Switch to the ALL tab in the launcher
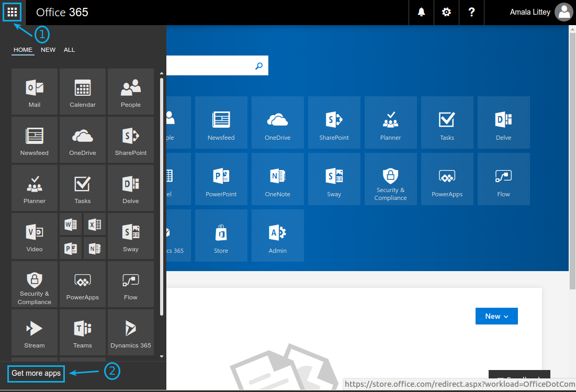The height and width of the screenshot is (392, 576). [69, 50]
